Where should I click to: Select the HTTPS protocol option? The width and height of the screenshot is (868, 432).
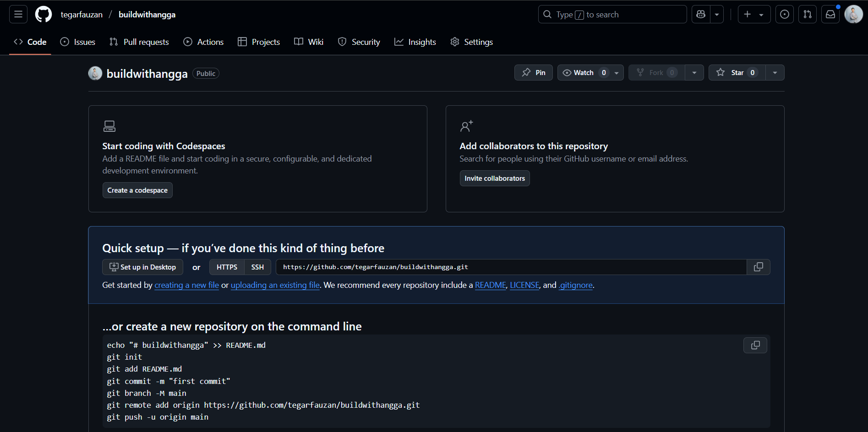tap(227, 267)
